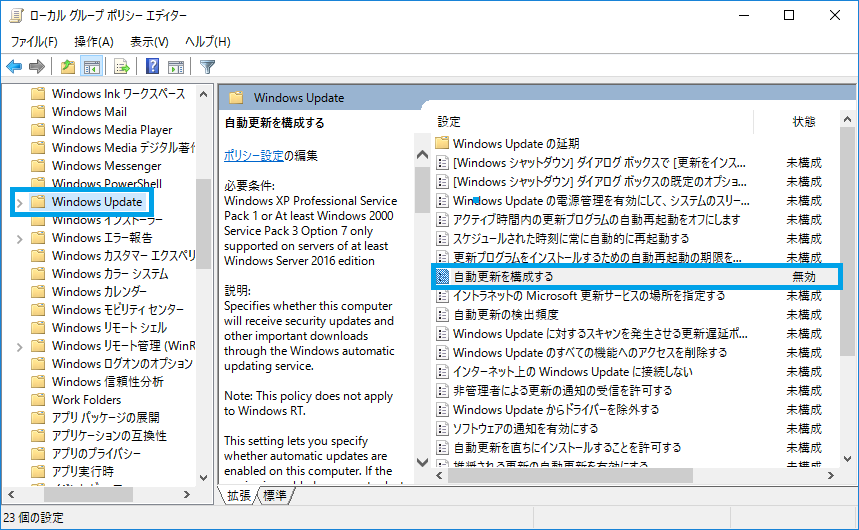859x530 pixels.
Task: Click the tree pane vertical scrollbar thumb
Action: pyautogui.click(x=203, y=224)
